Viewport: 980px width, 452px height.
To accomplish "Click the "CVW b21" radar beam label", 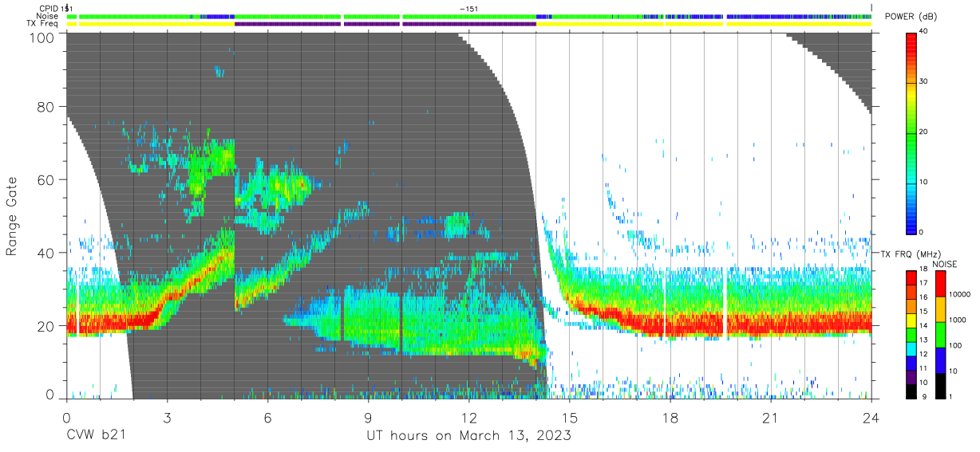I will (x=96, y=436).
